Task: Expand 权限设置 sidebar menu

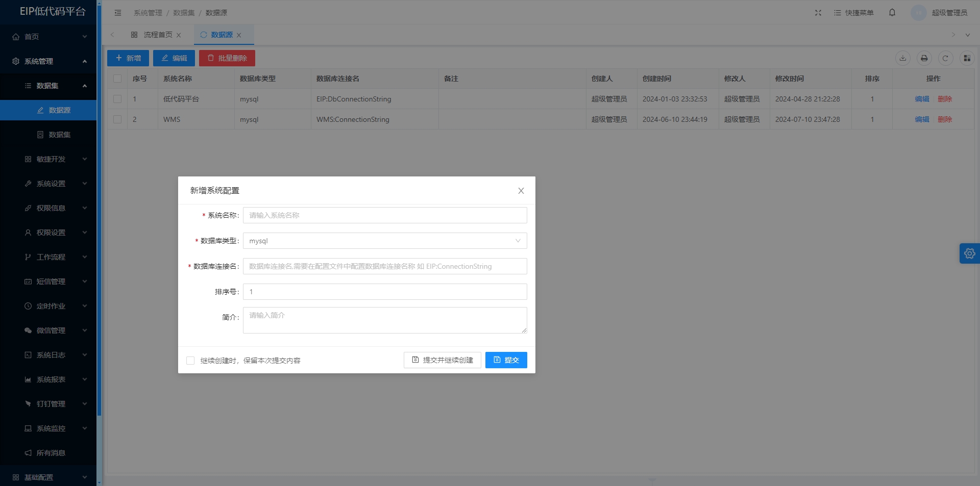Action: coord(48,233)
